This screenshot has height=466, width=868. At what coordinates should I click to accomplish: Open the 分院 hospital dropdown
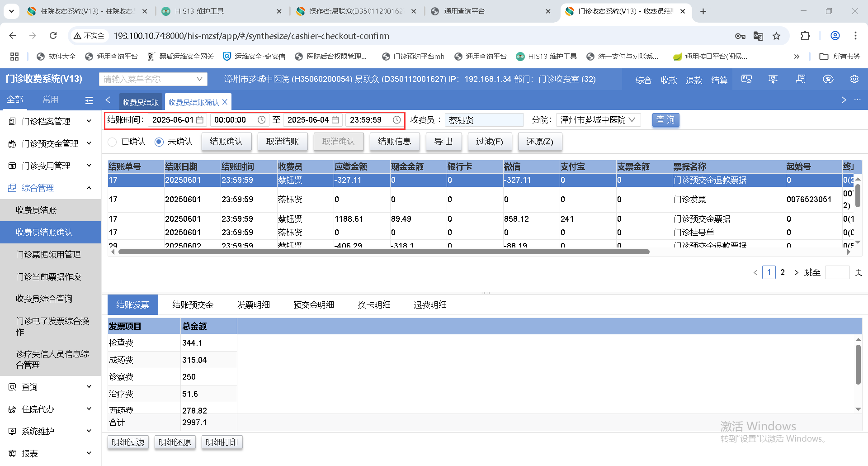click(598, 120)
